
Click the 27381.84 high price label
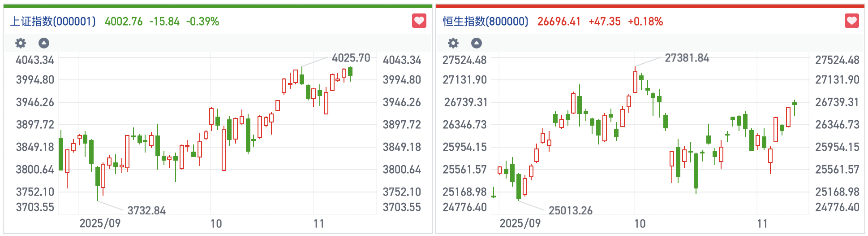687,58
